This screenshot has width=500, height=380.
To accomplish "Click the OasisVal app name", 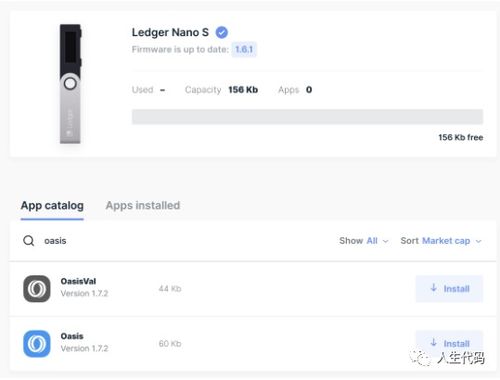I will click(78, 281).
